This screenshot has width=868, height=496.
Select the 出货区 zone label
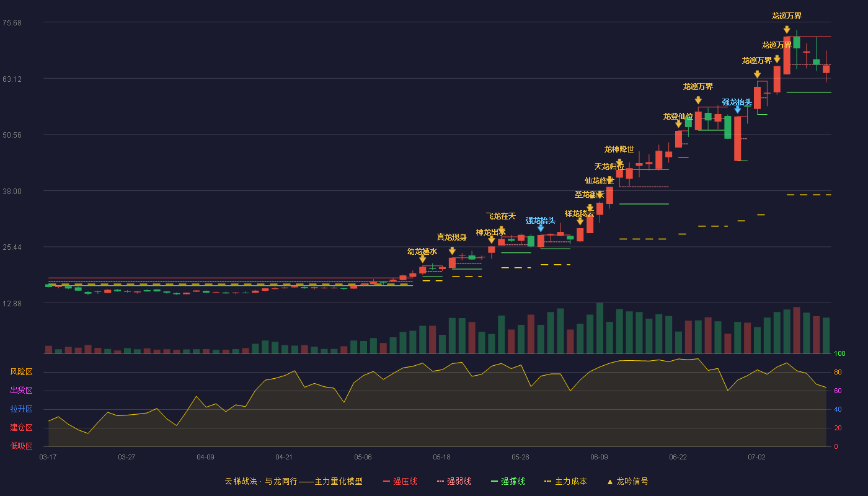pyautogui.click(x=21, y=391)
